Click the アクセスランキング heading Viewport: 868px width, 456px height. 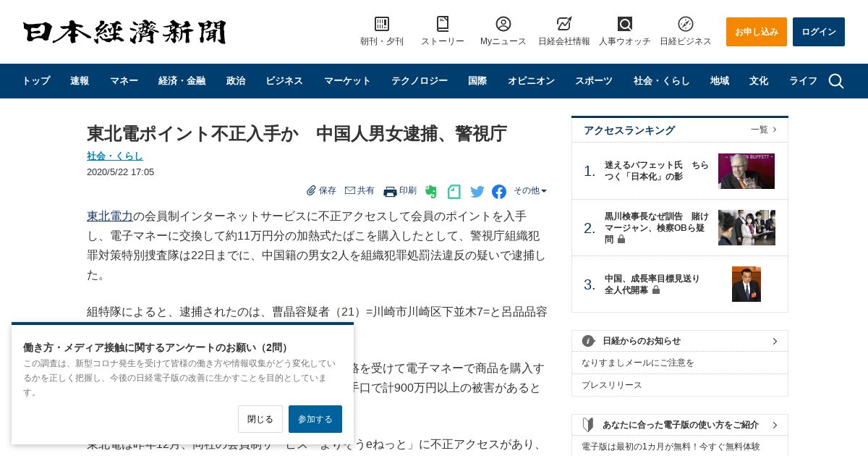tap(629, 130)
